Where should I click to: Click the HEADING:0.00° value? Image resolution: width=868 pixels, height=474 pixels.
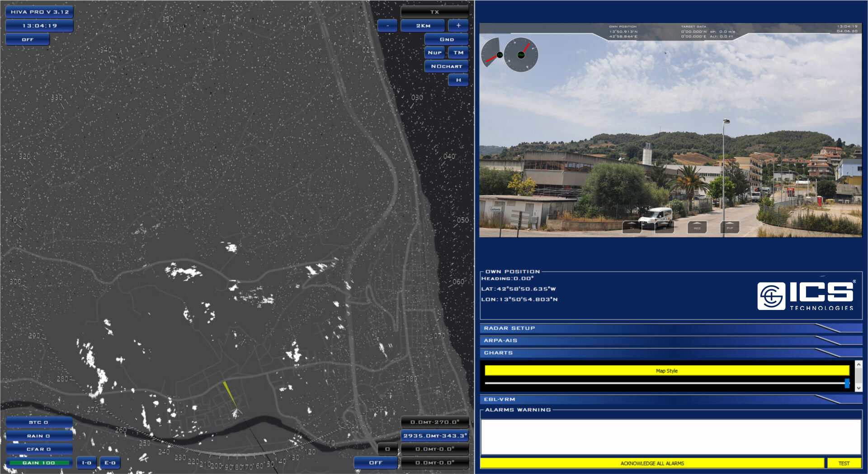pos(507,278)
